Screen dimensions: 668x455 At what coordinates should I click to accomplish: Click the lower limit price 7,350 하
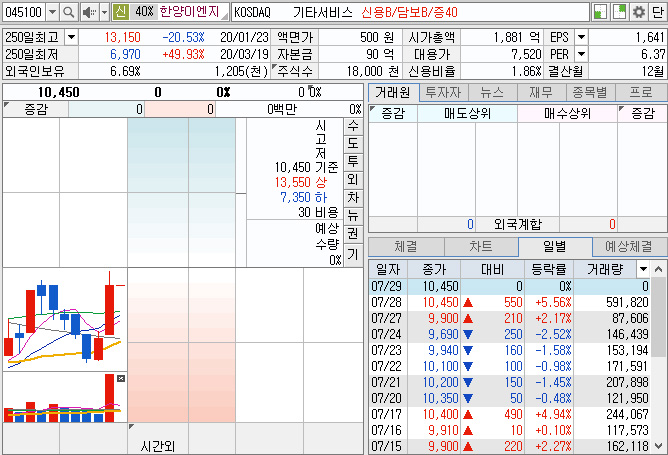(303, 197)
